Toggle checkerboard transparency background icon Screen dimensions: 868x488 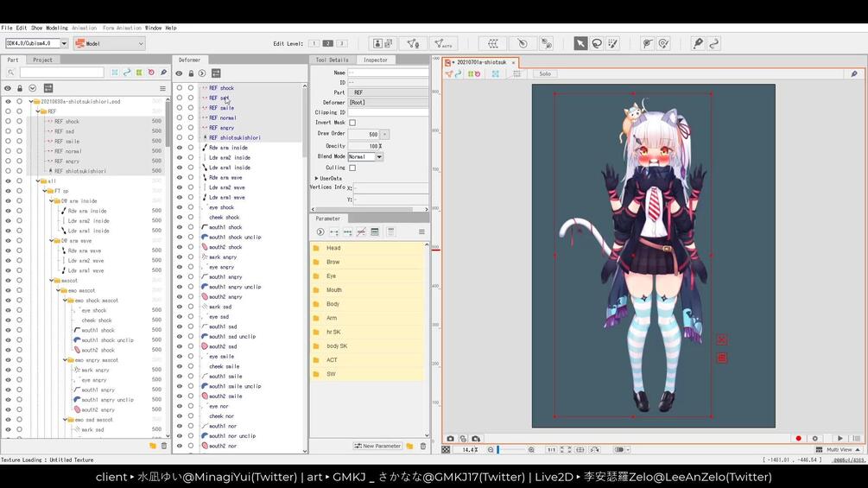(446, 450)
